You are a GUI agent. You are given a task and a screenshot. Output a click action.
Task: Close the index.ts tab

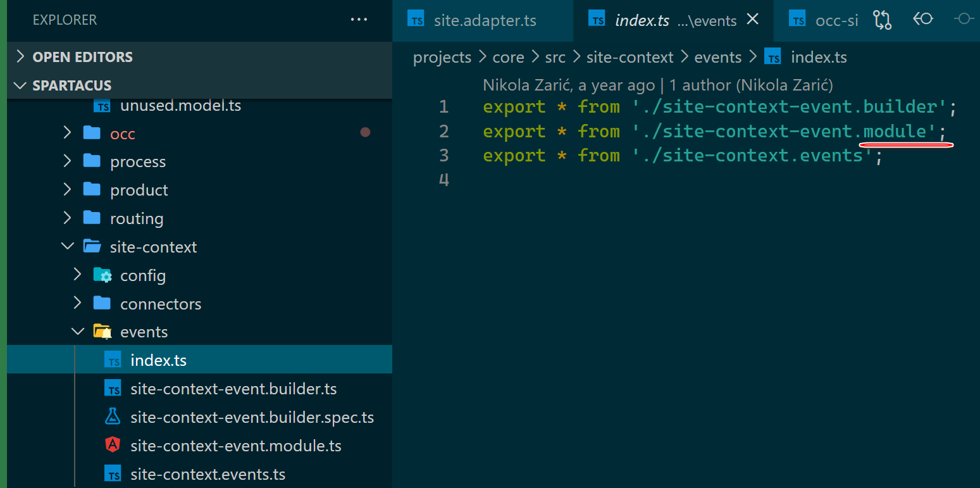[753, 20]
